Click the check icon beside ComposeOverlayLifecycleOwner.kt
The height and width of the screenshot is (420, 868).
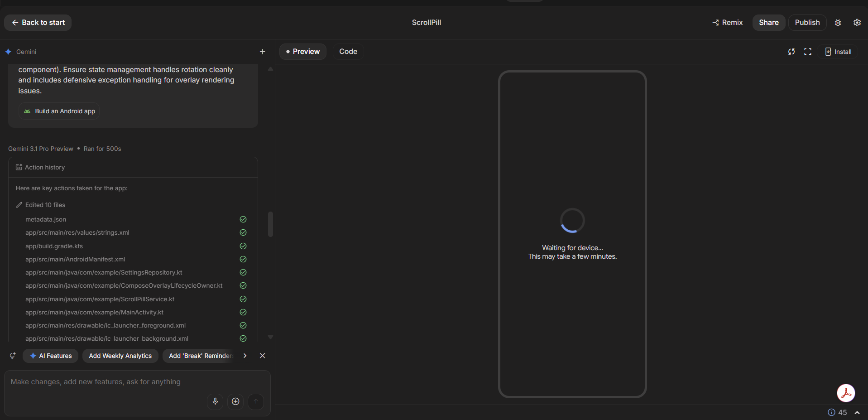[x=243, y=285]
